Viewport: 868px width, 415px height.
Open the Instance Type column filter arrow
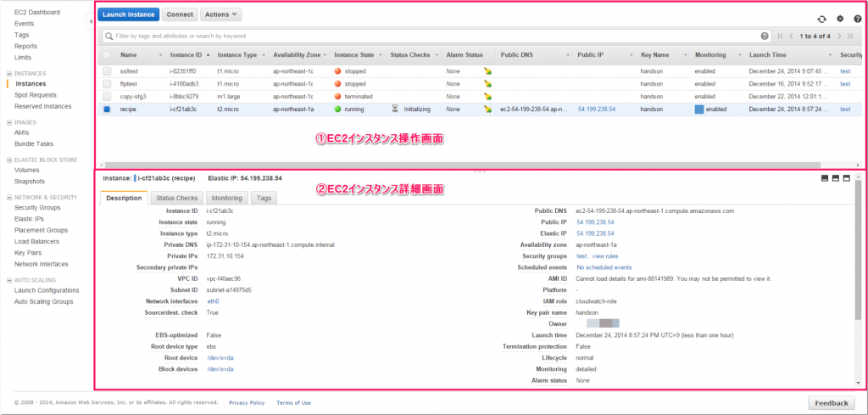[264, 55]
